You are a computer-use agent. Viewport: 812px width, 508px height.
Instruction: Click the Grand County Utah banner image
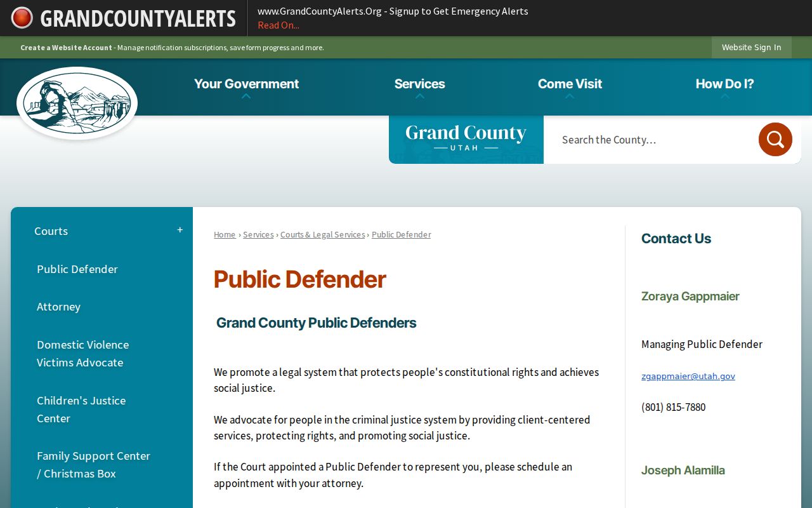coord(466,140)
